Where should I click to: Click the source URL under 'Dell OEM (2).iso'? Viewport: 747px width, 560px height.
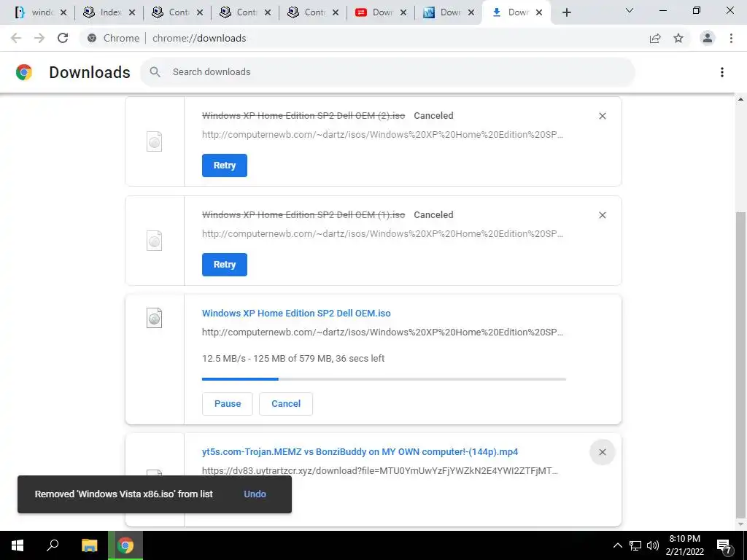click(382, 135)
